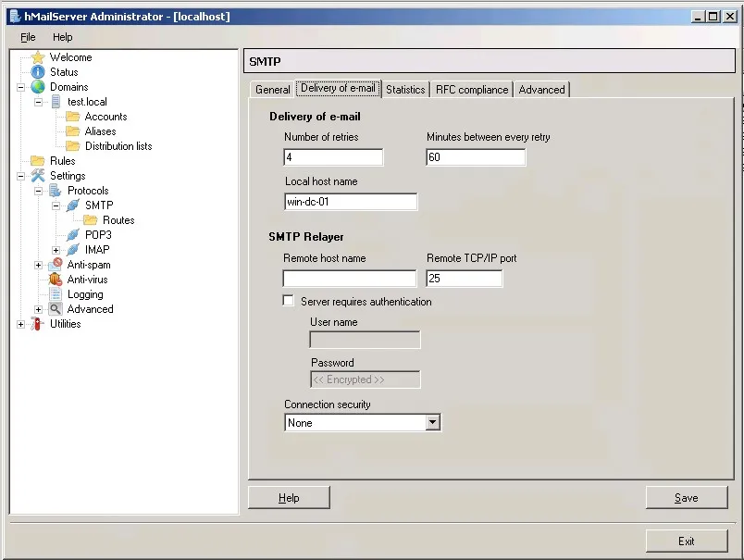Image resolution: width=744 pixels, height=560 pixels.
Task: Switch to the RFC compliance tab
Action: coord(471,90)
